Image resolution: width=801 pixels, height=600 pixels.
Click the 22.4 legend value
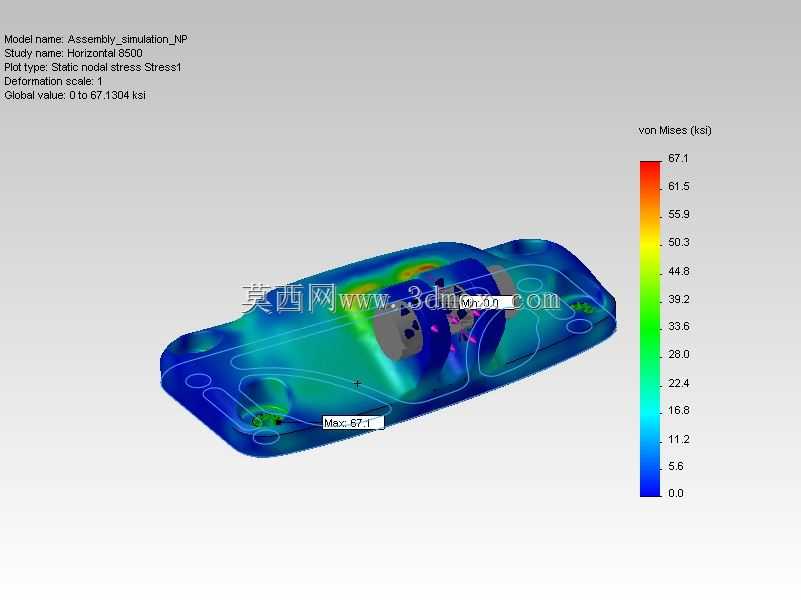pyautogui.click(x=679, y=383)
